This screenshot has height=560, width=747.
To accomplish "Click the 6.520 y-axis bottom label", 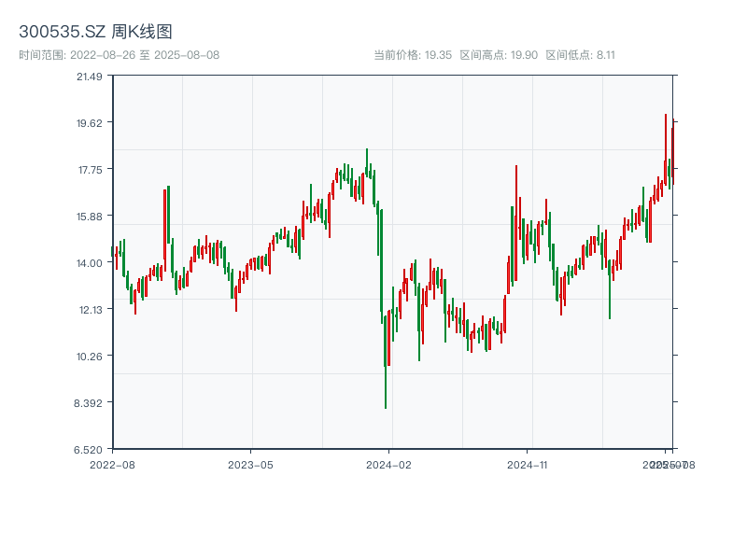I will (x=90, y=450).
